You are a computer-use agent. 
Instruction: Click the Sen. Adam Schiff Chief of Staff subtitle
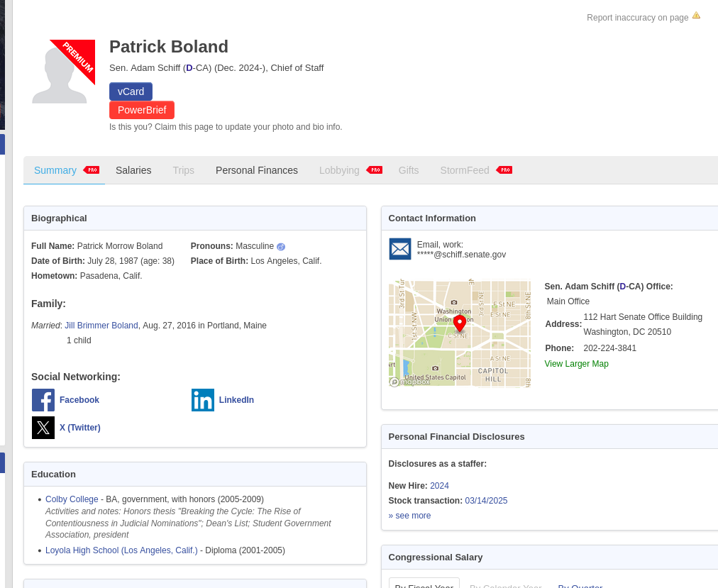click(x=216, y=68)
